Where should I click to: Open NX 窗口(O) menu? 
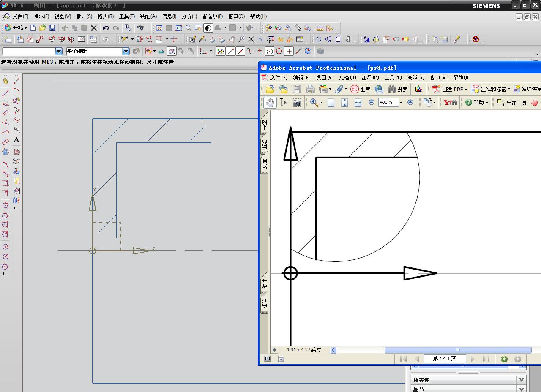tap(236, 16)
